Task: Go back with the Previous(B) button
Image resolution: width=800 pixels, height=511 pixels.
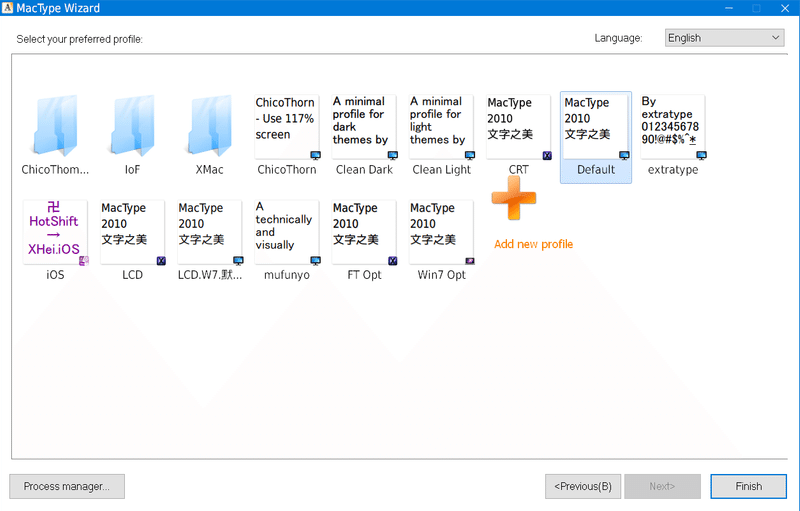Action: pyautogui.click(x=583, y=487)
